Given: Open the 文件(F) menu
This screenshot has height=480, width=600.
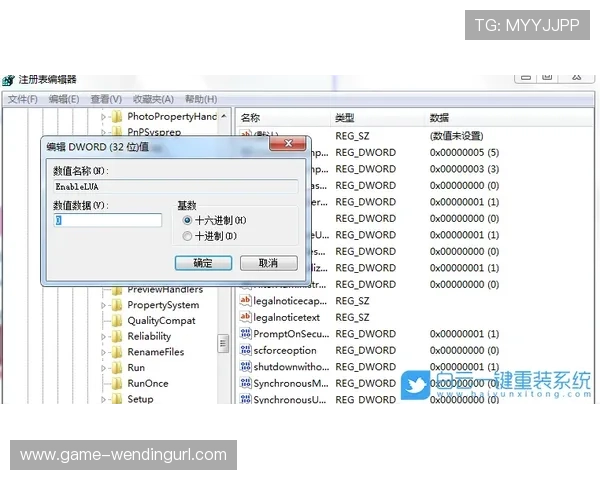Looking at the screenshot, I should tap(23, 100).
